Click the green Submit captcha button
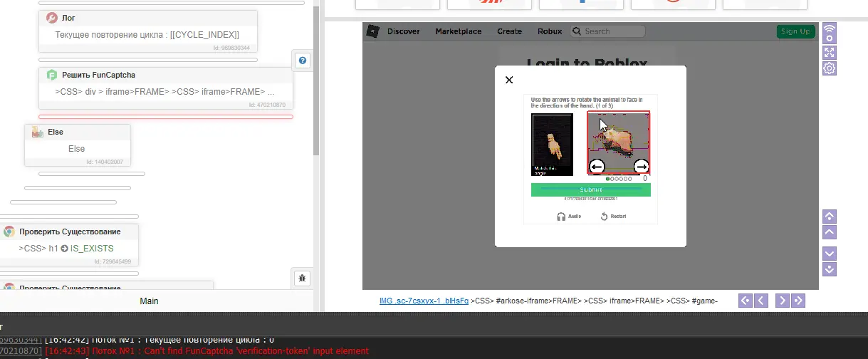The image size is (868, 359). click(590, 189)
